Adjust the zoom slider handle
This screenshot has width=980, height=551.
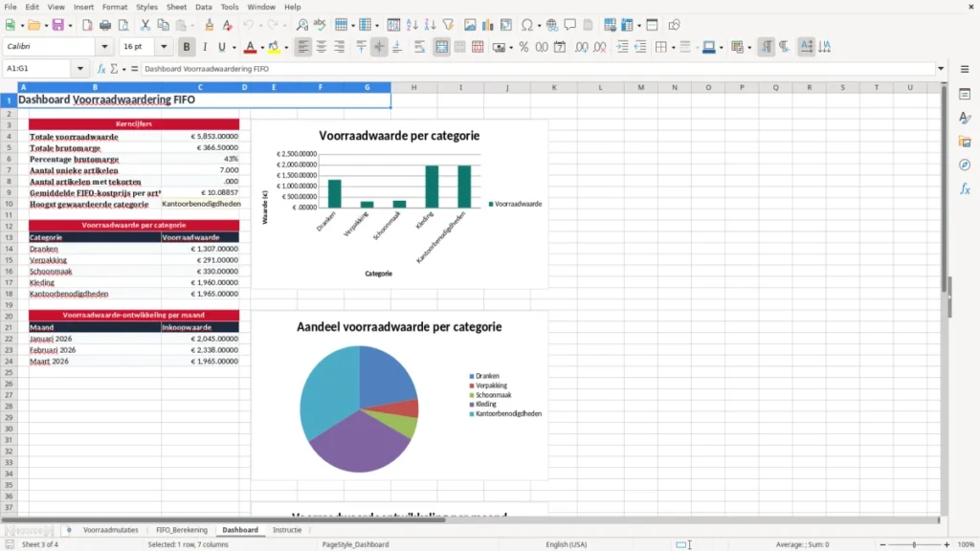tap(914, 544)
